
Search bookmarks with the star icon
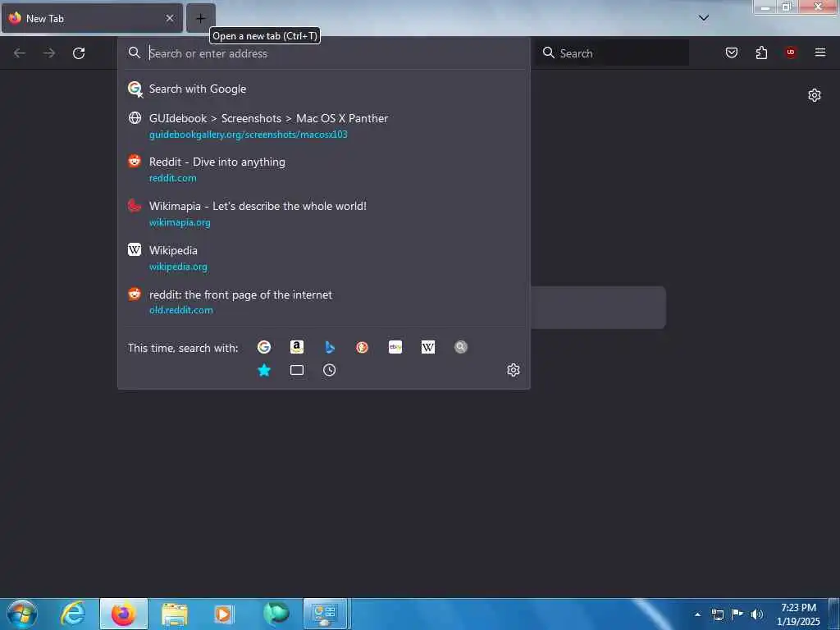pos(264,370)
